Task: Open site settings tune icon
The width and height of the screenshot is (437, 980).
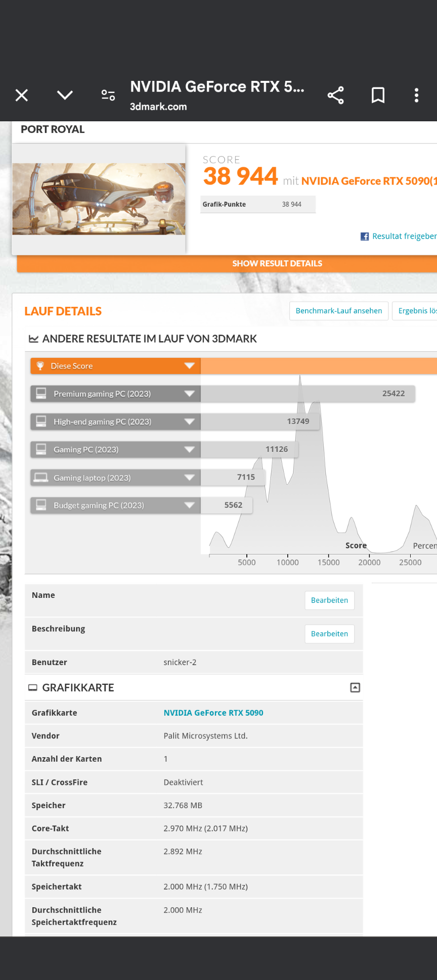Action: [x=108, y=95]
